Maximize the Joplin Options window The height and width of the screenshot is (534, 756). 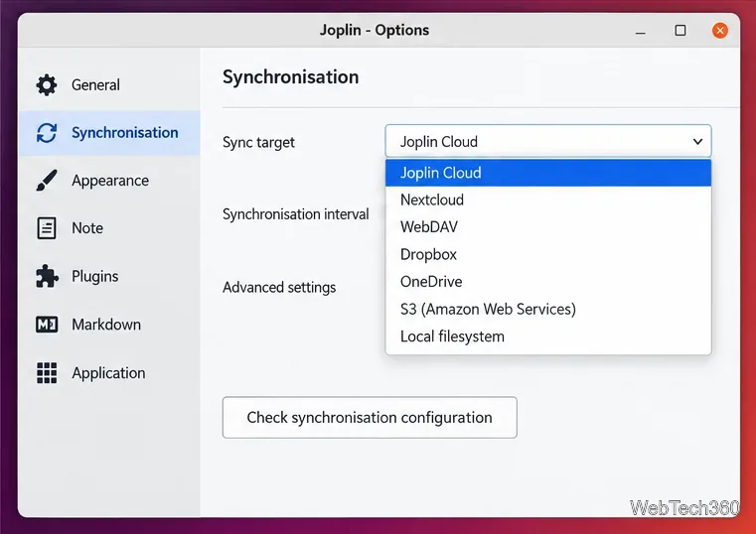tap(680, 31)
